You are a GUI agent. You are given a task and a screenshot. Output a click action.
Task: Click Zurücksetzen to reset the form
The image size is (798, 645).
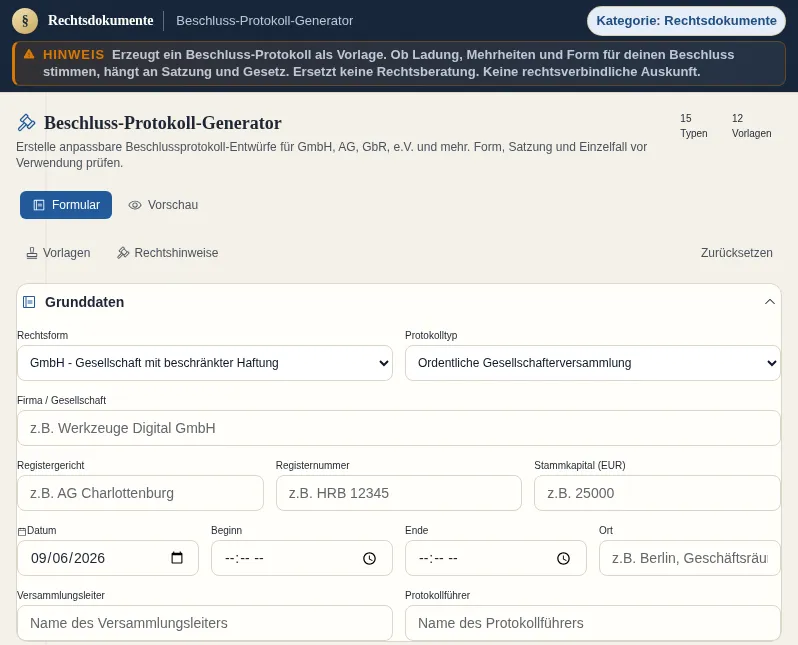[736, 253]
